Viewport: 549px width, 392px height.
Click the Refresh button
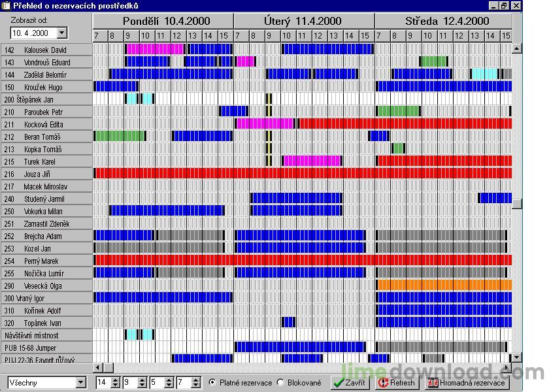click(x=397, y=382)
